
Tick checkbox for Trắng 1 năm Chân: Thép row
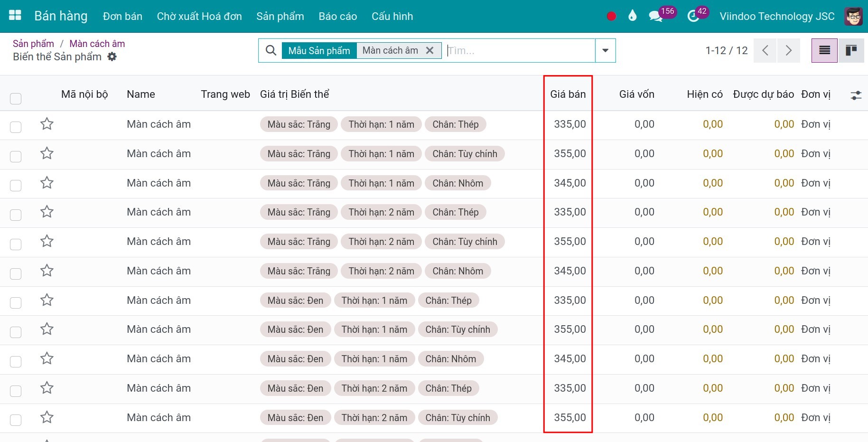point(16,127)
